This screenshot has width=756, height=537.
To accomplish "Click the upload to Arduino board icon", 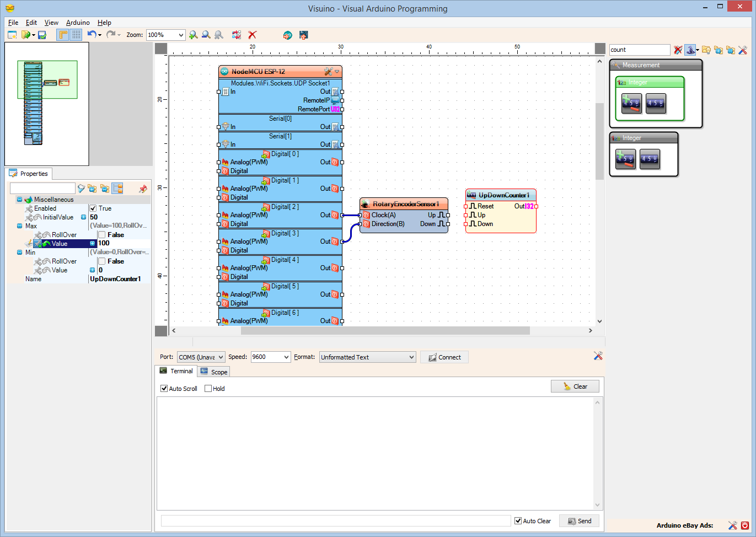I will pos(303,35).
